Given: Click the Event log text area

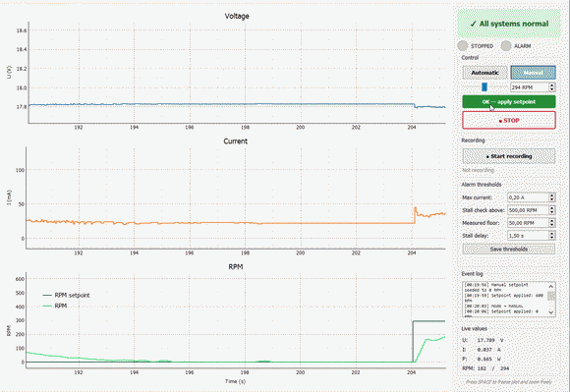Looking at the screenshot, I should (x=505, y=299).
